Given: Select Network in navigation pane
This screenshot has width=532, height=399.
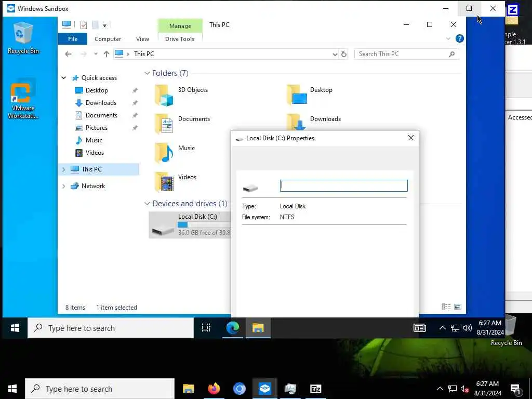Looking at the screenshot, I should [x=93, y=186].
